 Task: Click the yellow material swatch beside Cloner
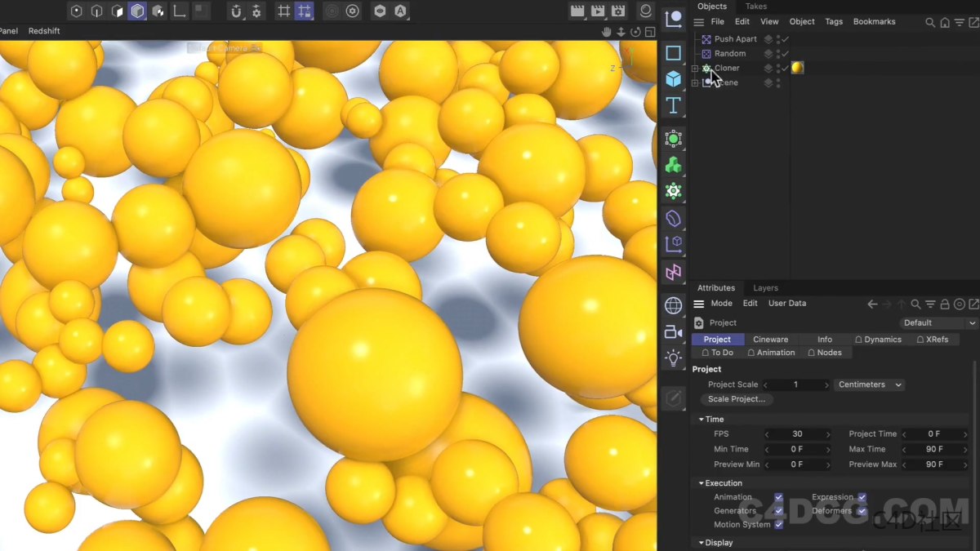[796, 68]
